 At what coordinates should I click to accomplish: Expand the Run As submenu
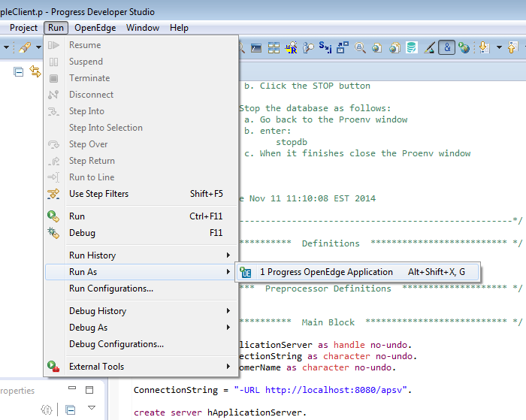[x=141, y=272]
